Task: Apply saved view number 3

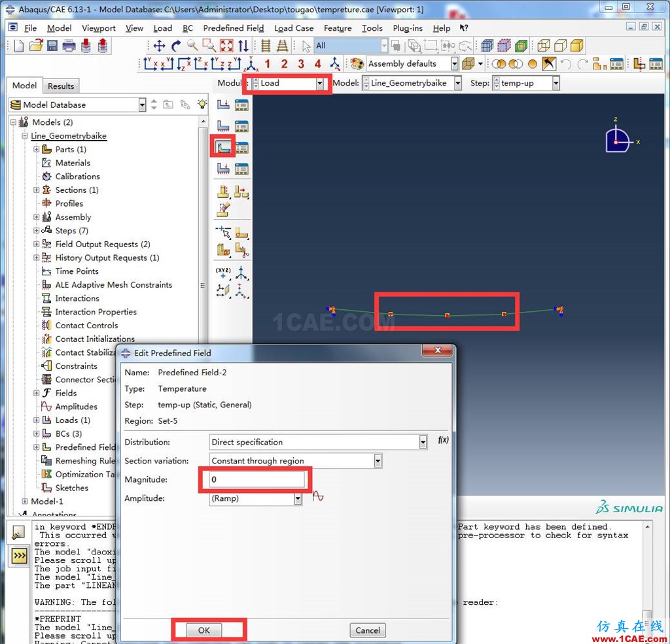Action: [x=301, y=64]
